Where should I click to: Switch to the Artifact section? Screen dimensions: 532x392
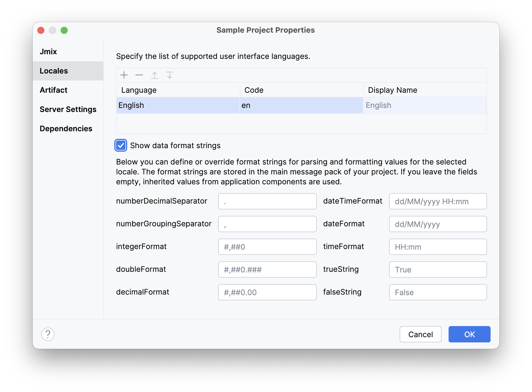(54, 90)
